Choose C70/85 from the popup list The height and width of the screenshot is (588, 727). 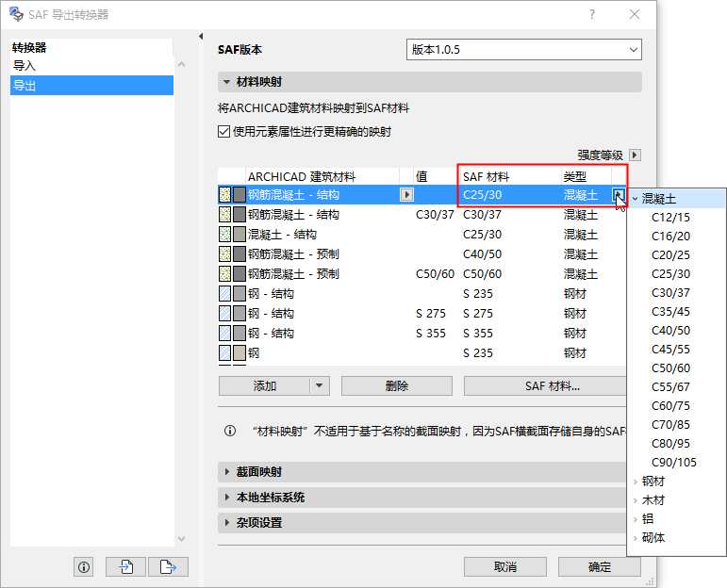(671, 425)
